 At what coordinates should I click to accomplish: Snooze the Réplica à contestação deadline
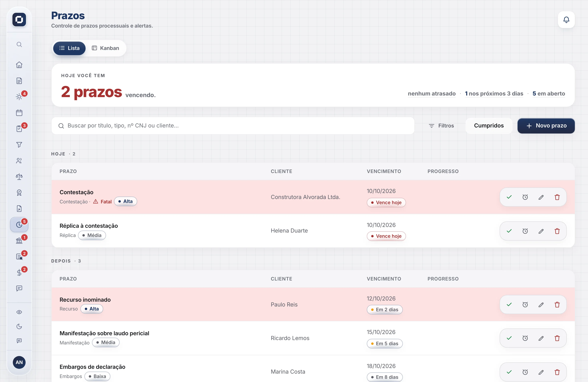pos(525,231)
